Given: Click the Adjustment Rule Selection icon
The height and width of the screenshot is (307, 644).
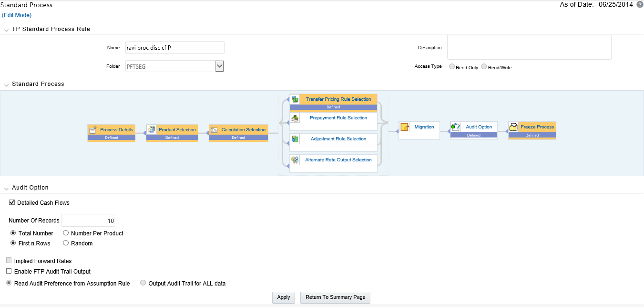Looking at the screenshot, I should 295,139.
